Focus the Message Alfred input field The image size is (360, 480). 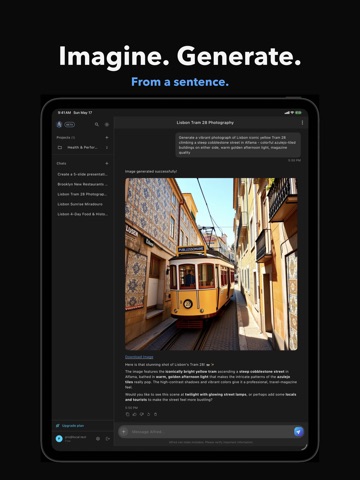[x=210, y=432]
